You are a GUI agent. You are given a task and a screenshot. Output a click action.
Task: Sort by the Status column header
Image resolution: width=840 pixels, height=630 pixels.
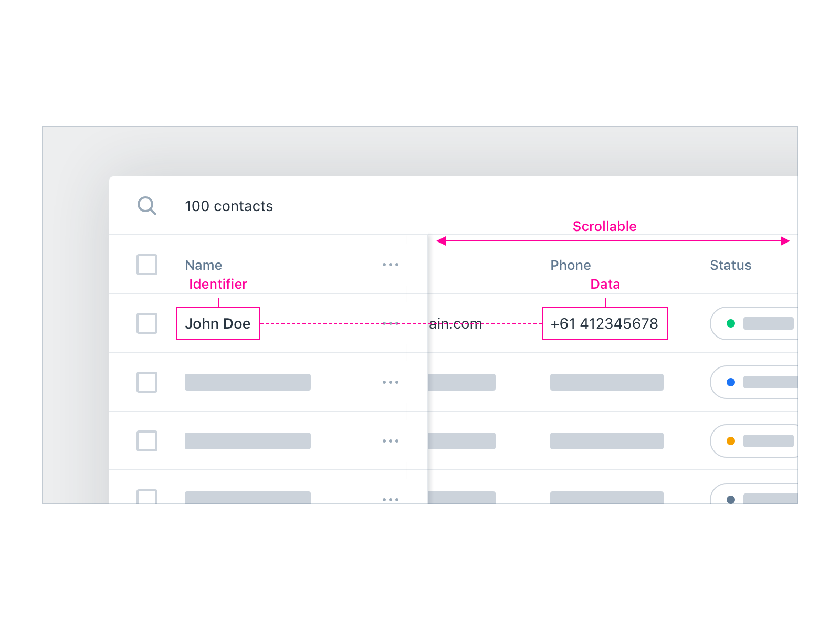pos(730,265)
